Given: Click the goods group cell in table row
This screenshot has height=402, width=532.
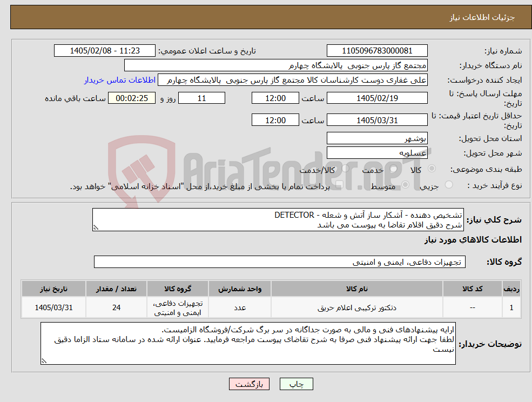Looking at the screenshot, I should (x=178, y=307).
